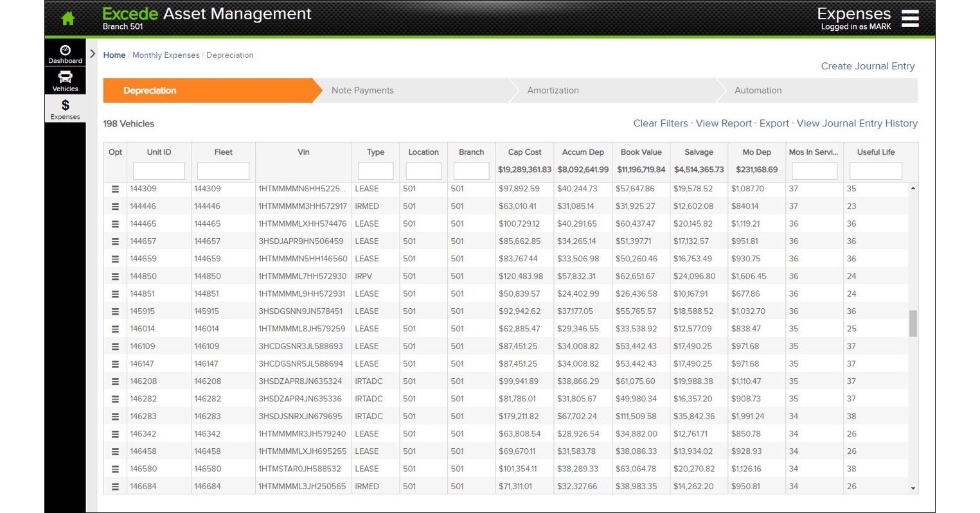
Task: Select the Expenses icon in the sidebar
Action: (x=65, y=108)
